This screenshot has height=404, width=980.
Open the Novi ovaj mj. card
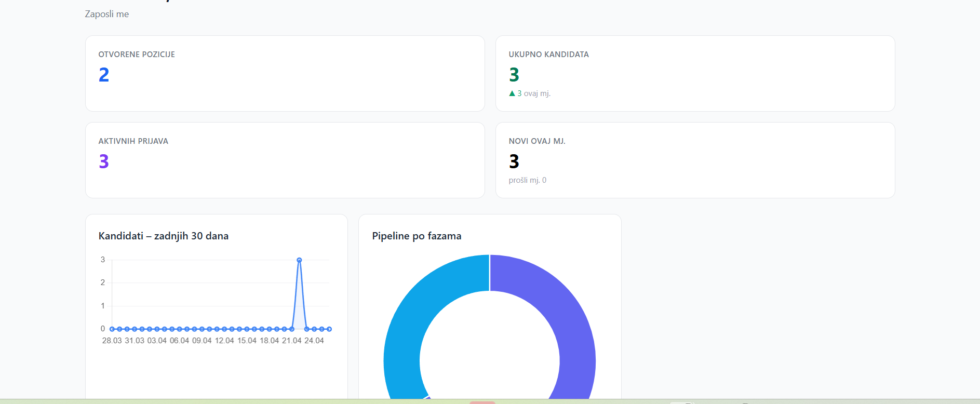[695, 160]
